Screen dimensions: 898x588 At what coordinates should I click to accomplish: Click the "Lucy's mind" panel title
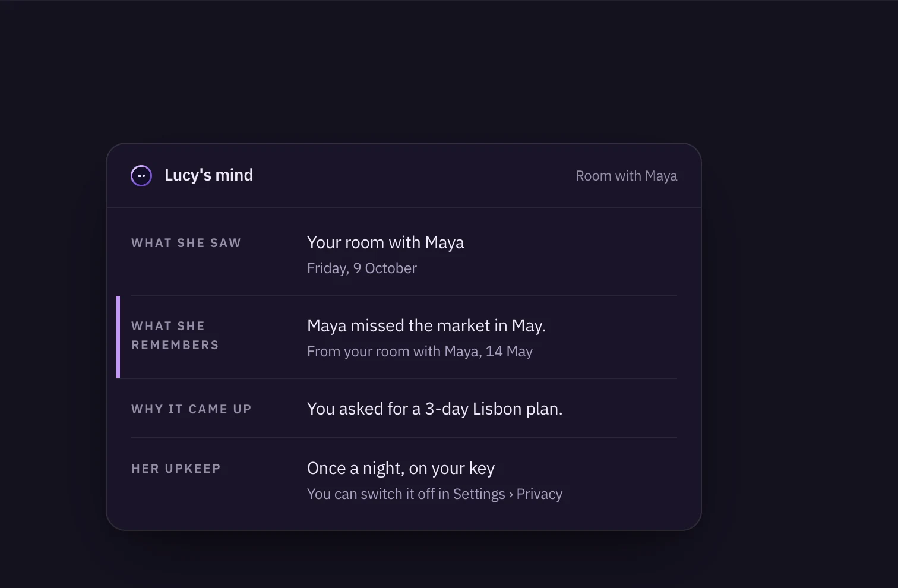coord(208,175)
